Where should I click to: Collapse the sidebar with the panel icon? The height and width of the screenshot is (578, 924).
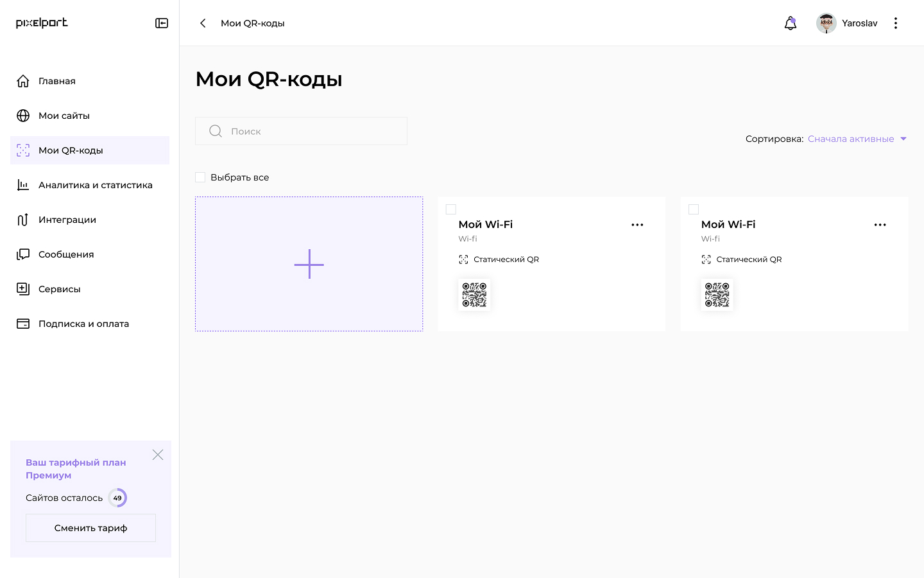click(x=162, y=23)
